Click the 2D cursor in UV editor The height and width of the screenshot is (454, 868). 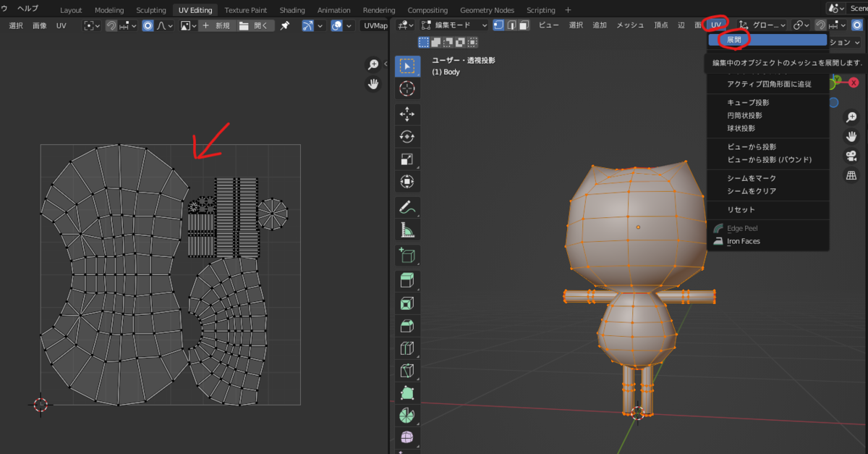41,405
